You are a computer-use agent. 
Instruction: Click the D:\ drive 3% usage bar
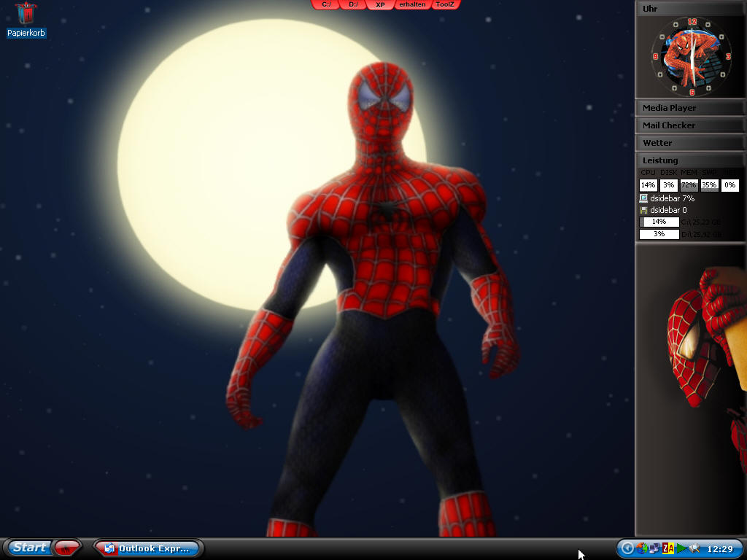pyautogui.click(x=659, y=234)
